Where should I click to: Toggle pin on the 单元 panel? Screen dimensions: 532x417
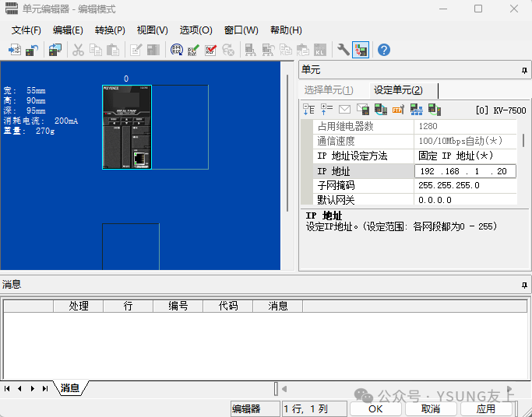(x=523, y=71)
